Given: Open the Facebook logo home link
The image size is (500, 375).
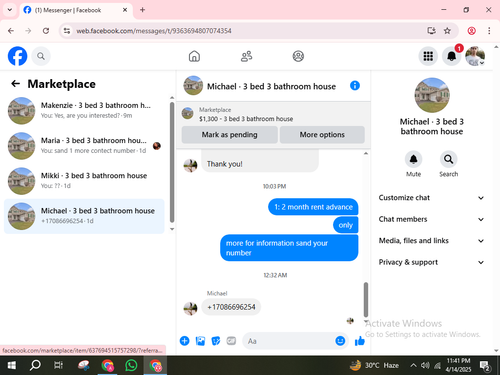Looking at the screenshot, I should click(17, 56).
